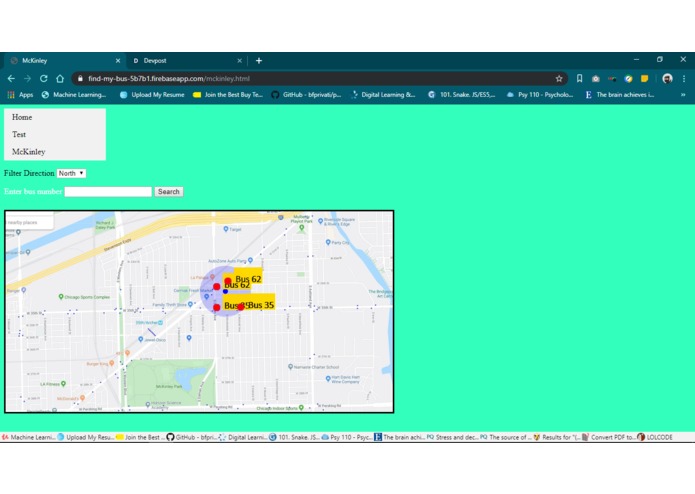This screenshot has width=695, height=494.
Task: Open Machine Learning bookmark in bookmarks bar
Action: pos(74,95)
